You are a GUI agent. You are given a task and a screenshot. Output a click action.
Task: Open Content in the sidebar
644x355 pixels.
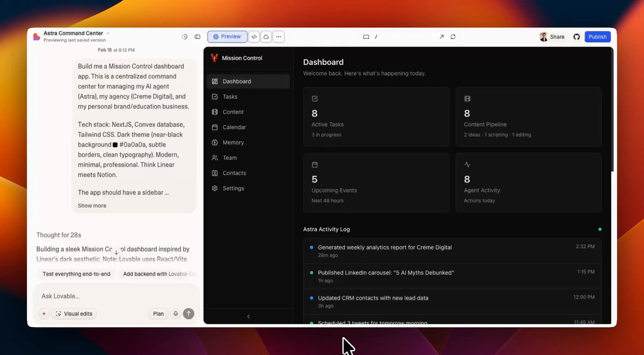tap(248, 112)
